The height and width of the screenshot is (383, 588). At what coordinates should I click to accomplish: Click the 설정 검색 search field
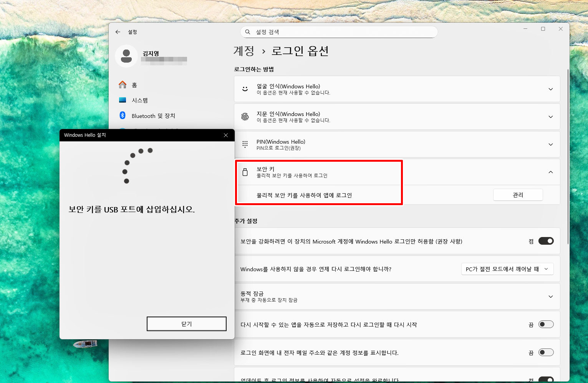pyautogui.click(x=339, y=32)
